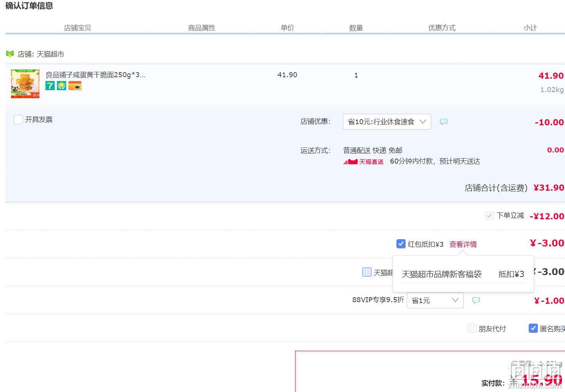Viewport: 565px width, 392px height.
Task: Click the 查看详情 link
Action: pyautogui.click(x=463, y=244)
